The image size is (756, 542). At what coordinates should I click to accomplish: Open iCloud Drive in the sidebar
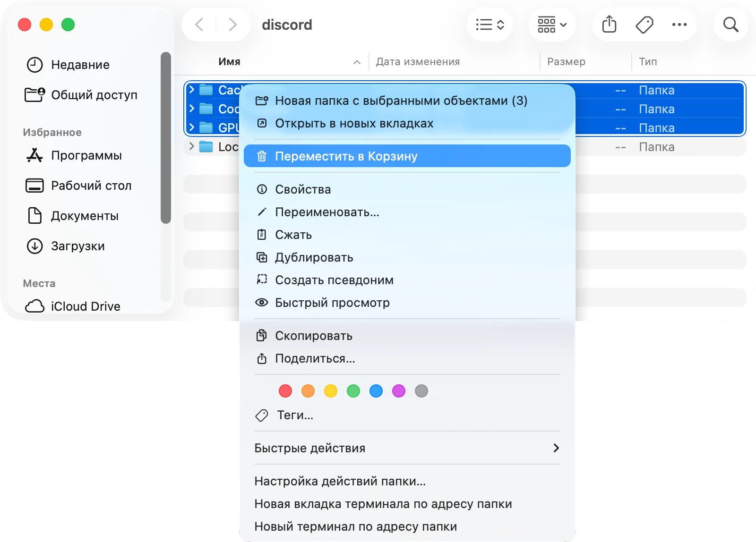73,306
